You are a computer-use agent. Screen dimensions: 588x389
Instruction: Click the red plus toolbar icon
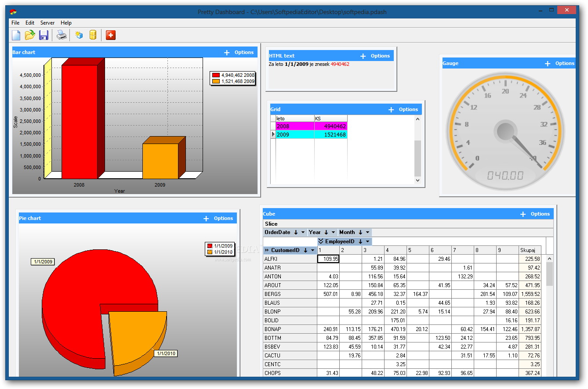pos(111,35)
